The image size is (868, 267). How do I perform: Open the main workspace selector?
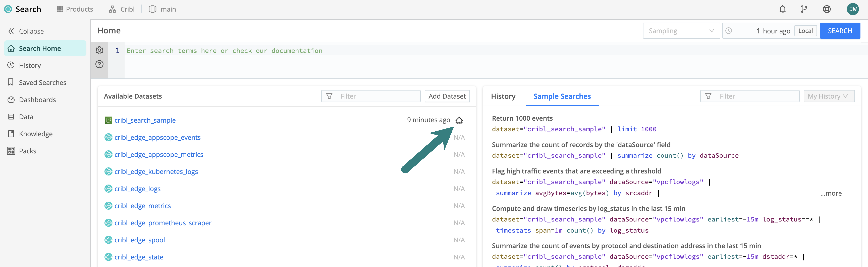click(x=162, y=9)
